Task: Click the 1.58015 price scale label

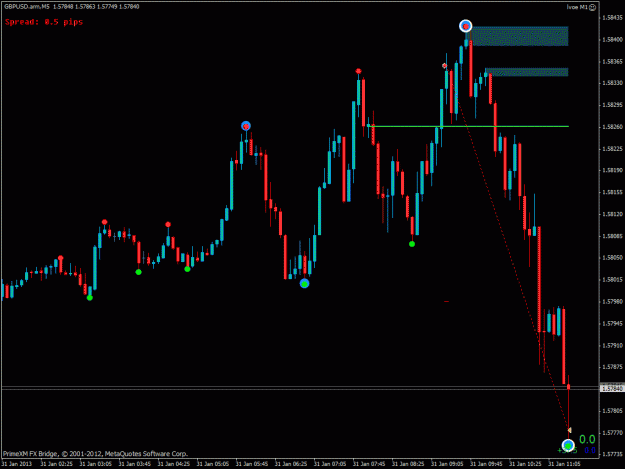Action: click(x=612, y=280)
